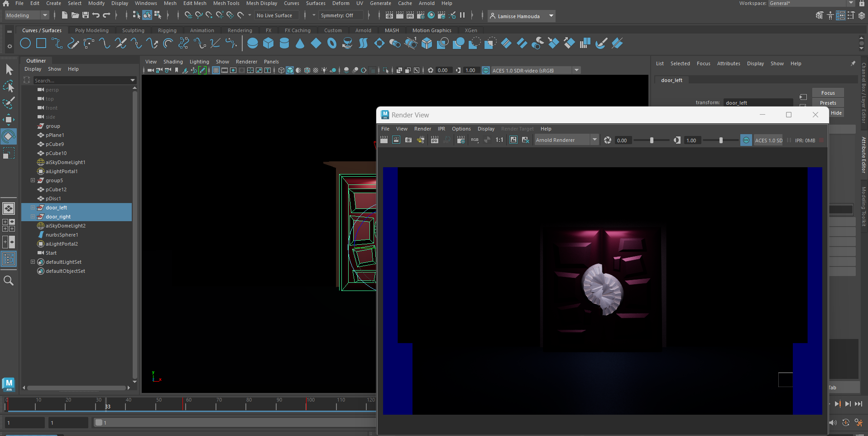Open the Modeling menu set dropdown
The image size is (868, 436).
[26, 15]
